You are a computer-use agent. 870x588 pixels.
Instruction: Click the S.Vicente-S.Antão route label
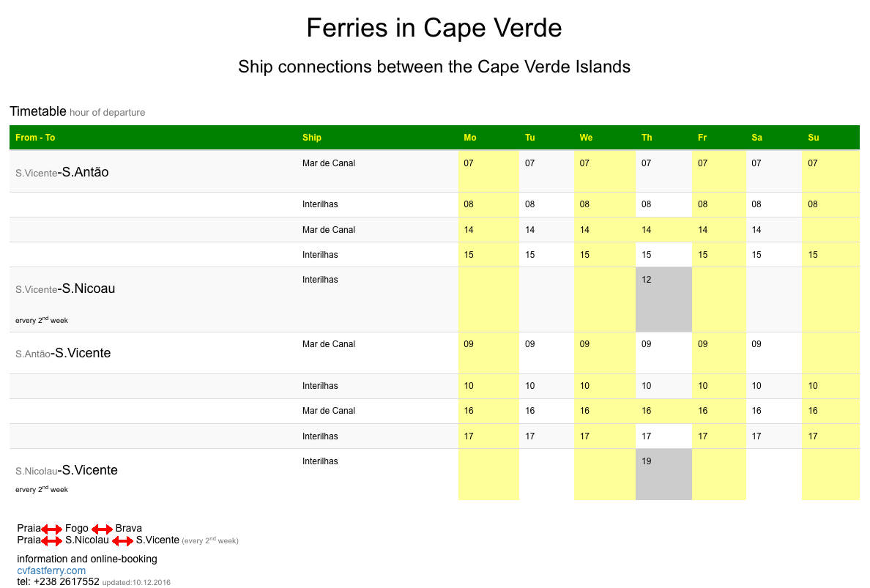click(62, 173)
